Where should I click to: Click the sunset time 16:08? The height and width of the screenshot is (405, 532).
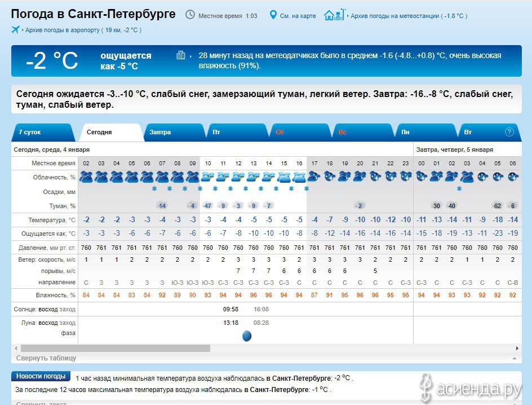point(261,309)
